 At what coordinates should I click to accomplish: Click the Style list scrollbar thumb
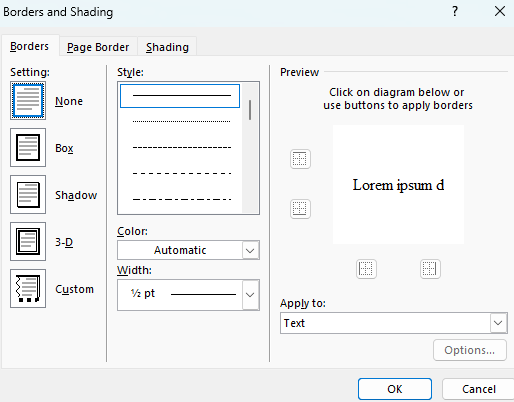[250, 110]
